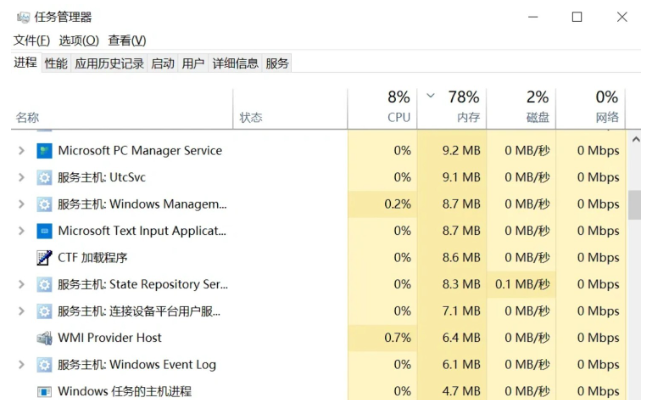Switch to the 详细信息 tab
The height and width of the screenshot is (400, 648).
click(236, 63)
